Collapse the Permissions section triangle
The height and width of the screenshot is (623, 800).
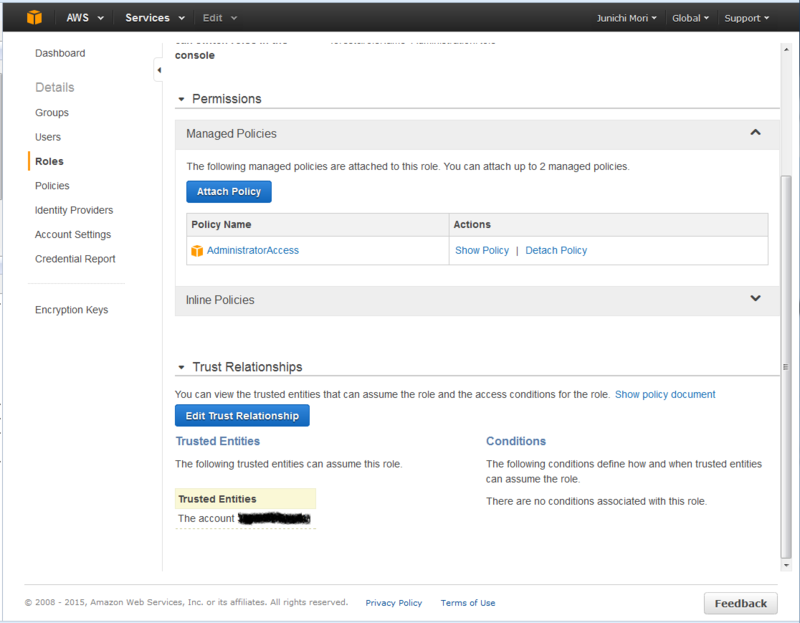181,99
